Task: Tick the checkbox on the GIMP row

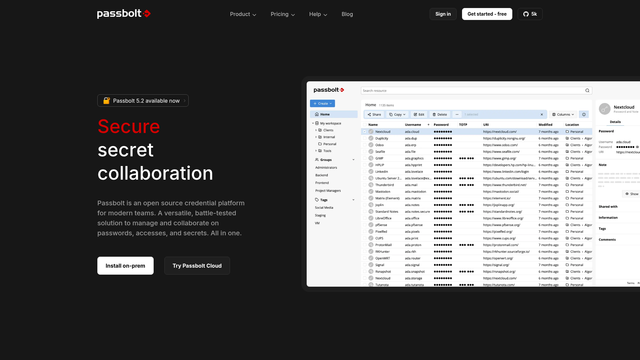Action: tap(365, 158)
